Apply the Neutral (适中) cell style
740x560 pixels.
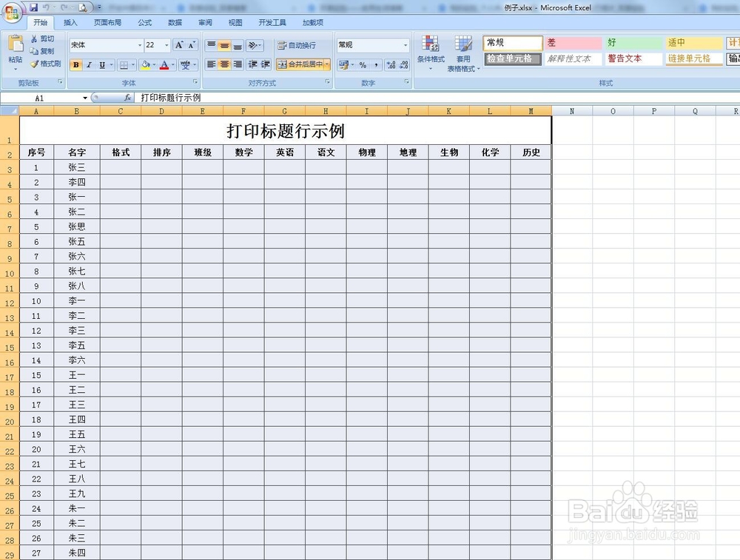[694, 43]
